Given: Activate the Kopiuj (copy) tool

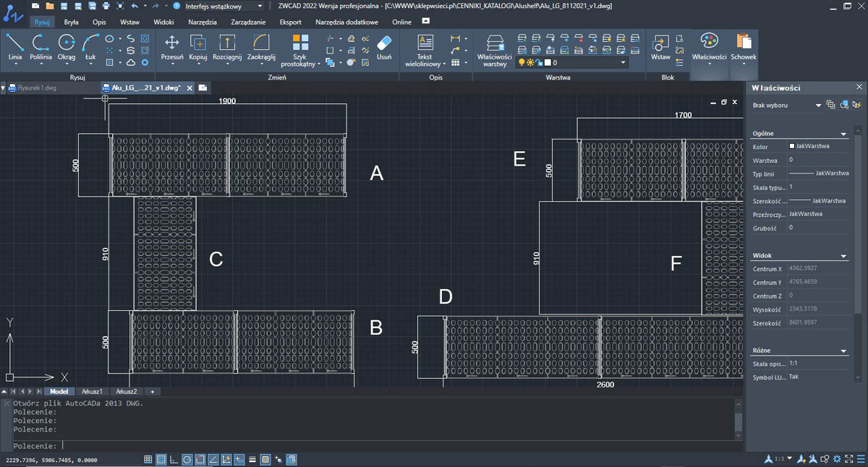Looking at the screenshot, I should tap(198, 47).
